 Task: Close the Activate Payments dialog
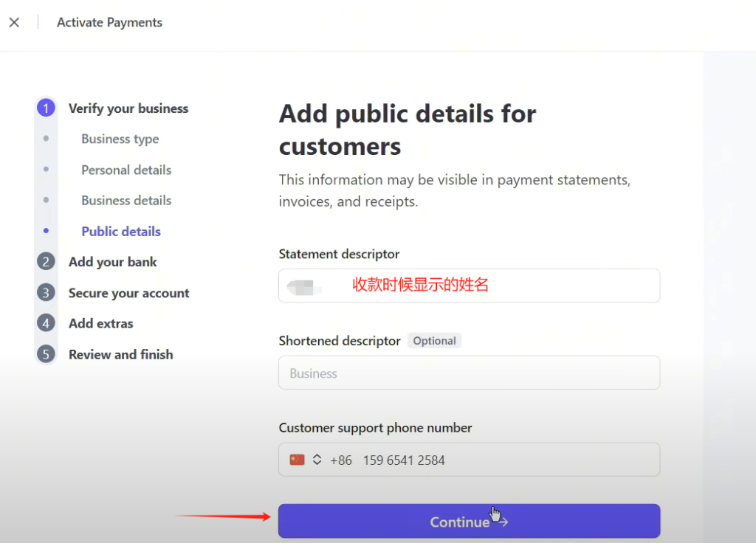point(14,22)
